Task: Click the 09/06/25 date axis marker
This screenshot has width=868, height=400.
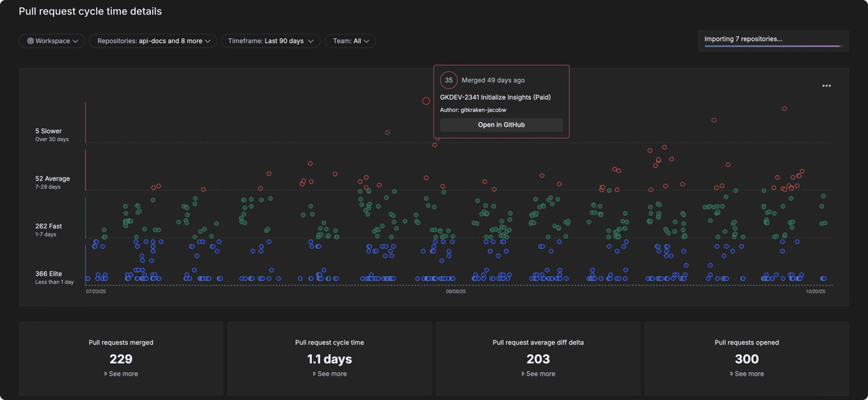Action: click(456, 292)
